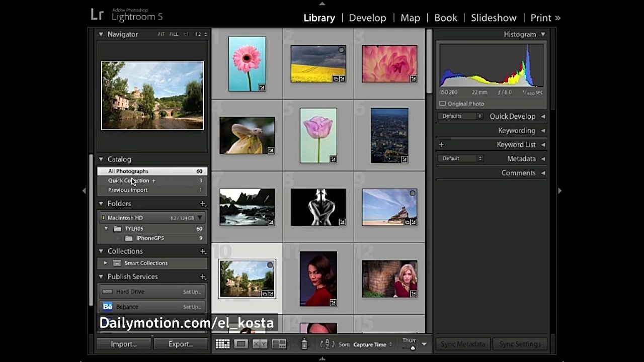The height and width of the screenshot is (362, 644).
Task: Switch to the Map module
Action: 410,18
